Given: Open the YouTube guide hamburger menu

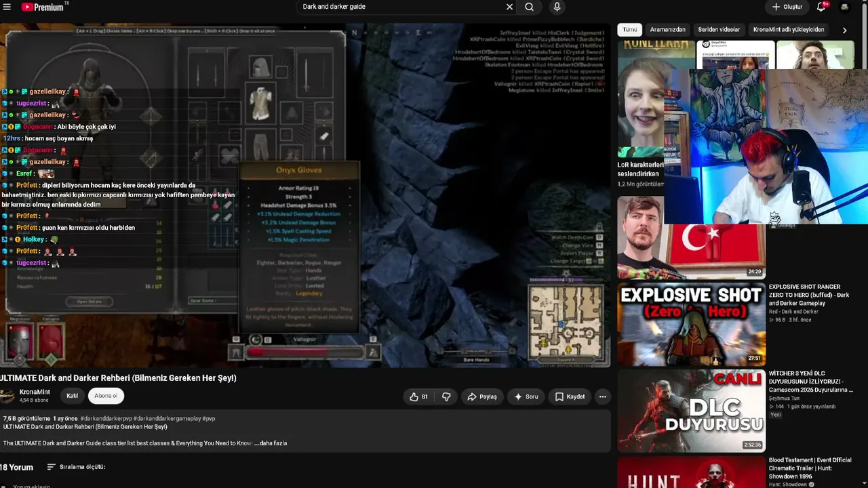Looking at the screenshot, I should click(x=7, y=7).
